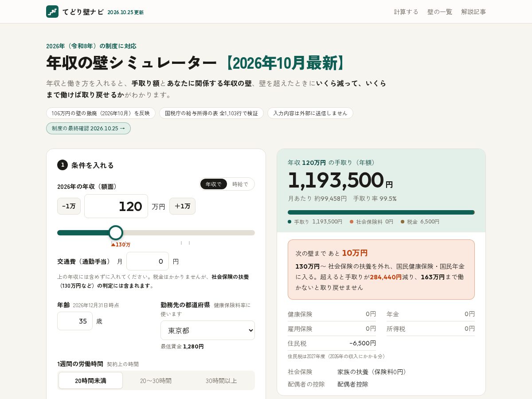The width and height of the screenshot is (532, 399).
Task: Click the income slider handle
Action: point(116,233)
